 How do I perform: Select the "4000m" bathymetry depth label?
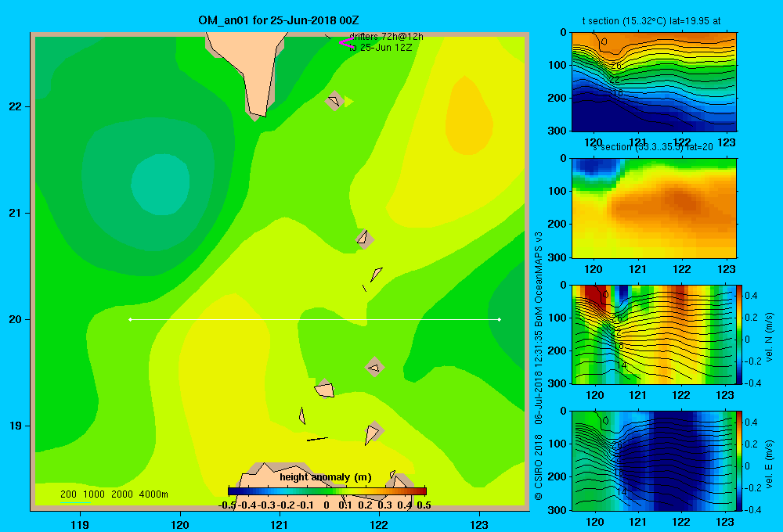coord(153,494)
